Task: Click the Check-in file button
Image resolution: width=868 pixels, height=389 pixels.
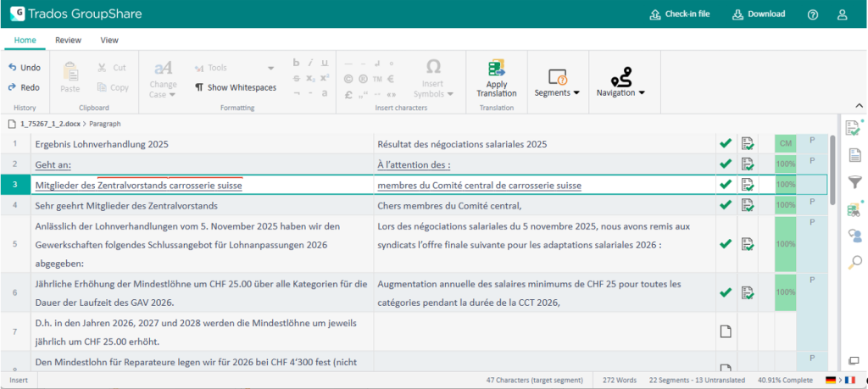Action: [x=679, y=14]
